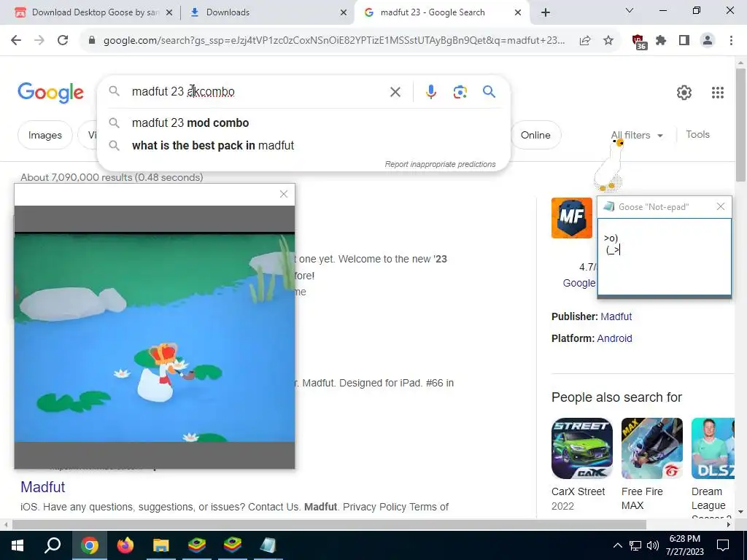Open Windows Start menu
The height and width of the screenshot is (560, 747).
coord(18,545)
